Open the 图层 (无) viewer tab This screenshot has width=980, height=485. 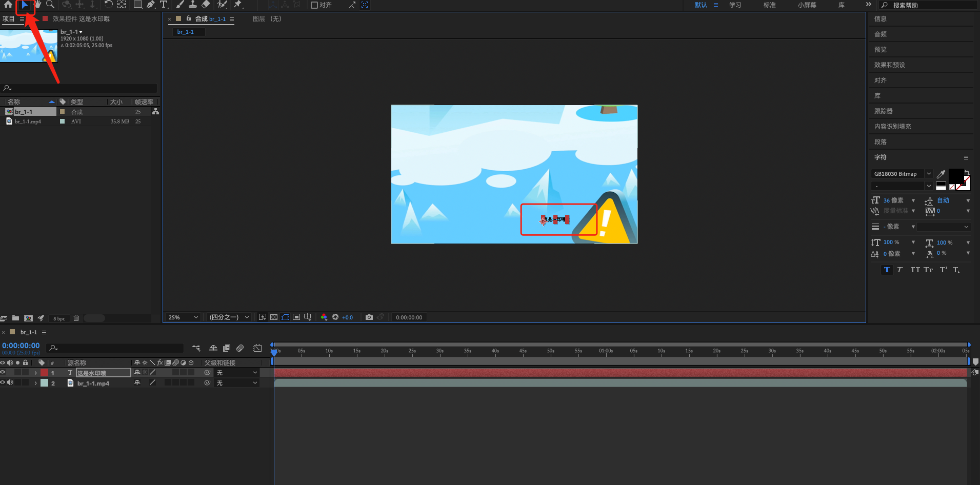(267, 19)
